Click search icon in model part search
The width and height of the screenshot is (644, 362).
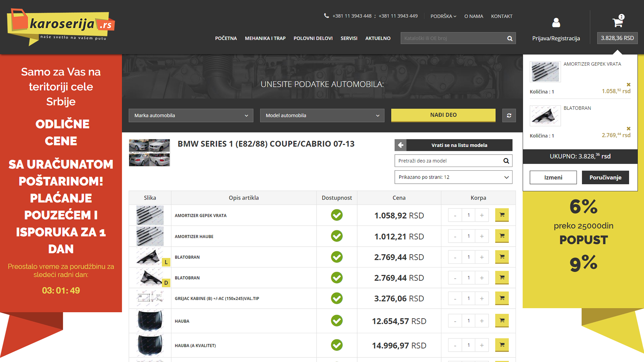[x=506, y=161]
